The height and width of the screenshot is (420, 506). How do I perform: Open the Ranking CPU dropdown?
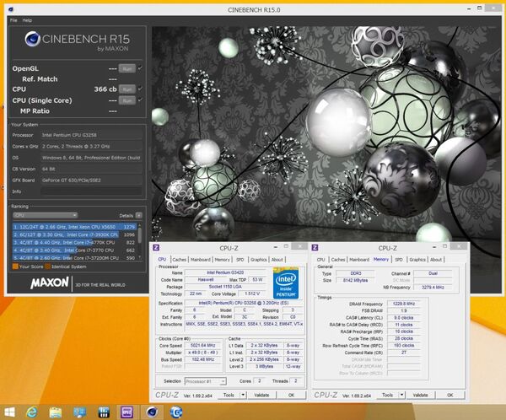point(46,215)
